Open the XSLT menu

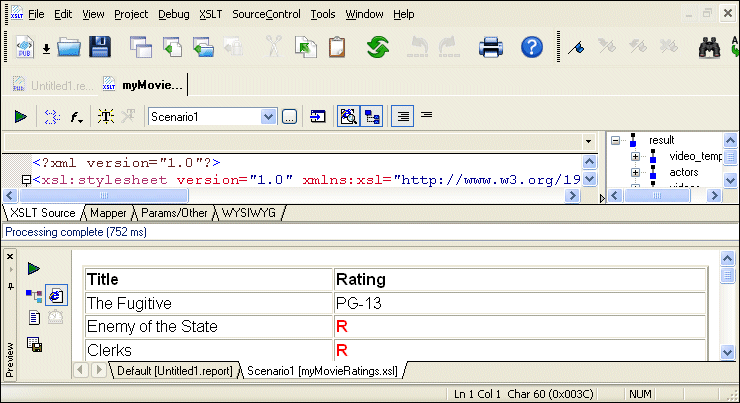[210, 14]
